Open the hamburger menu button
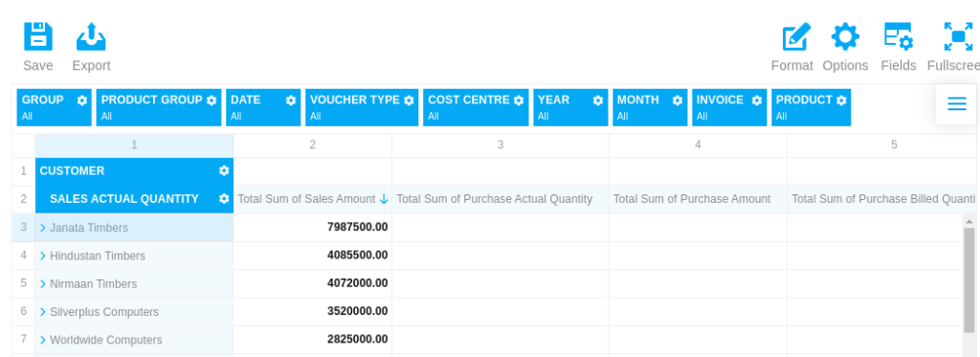980x357 pixels. 957,103
